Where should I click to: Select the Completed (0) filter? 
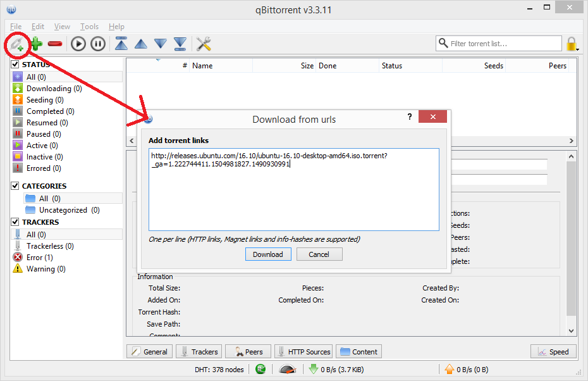(67, 111)
